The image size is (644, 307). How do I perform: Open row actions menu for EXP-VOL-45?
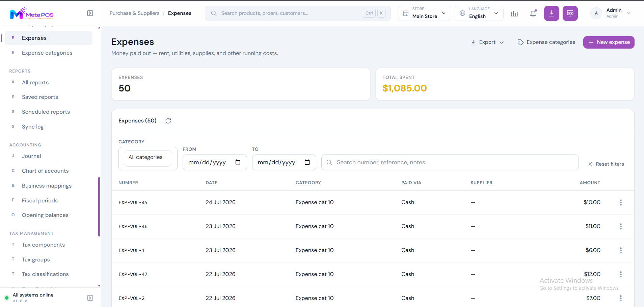621,202
